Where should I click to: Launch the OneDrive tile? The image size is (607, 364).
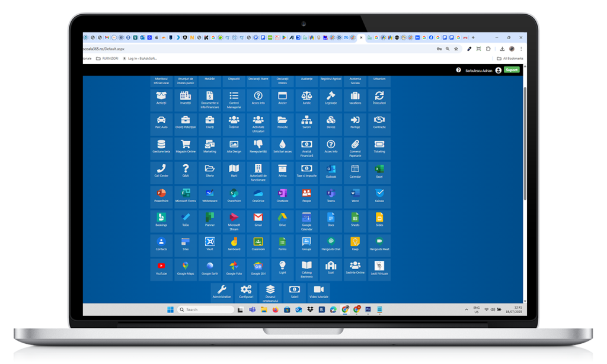click(258, 197)
